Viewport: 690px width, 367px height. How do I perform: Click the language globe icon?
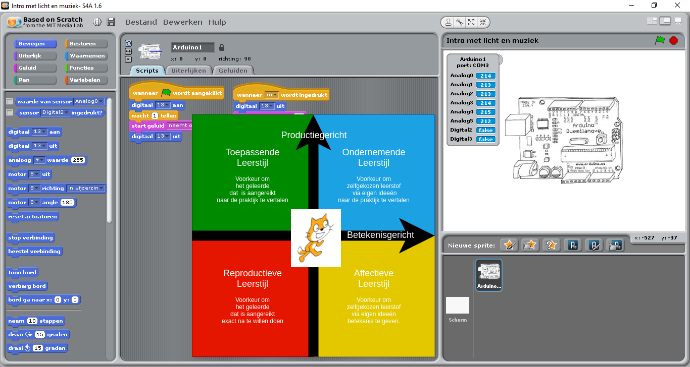pos(98,22)
